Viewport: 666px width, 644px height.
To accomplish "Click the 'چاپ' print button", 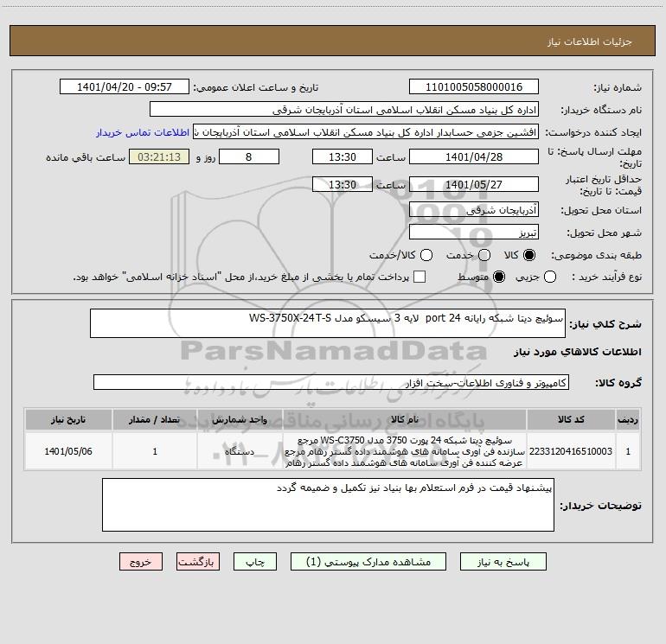I will [255, 562].
